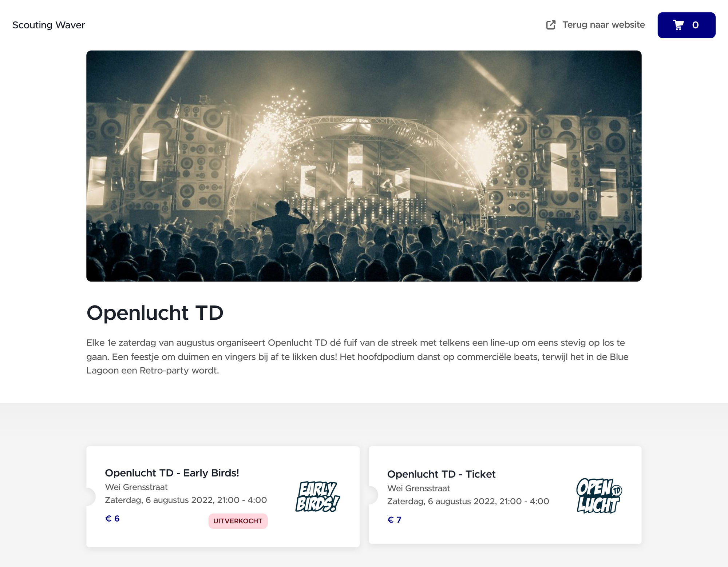Image resolution: width=728 pixels, height=567 pixels.
Task: Click the UITVERKOCHT sold-out badge
Action: (x=238, y=521)
